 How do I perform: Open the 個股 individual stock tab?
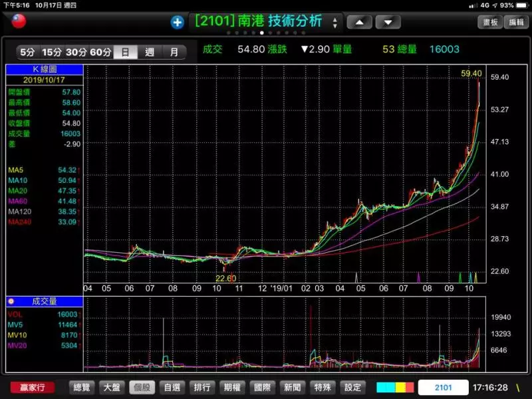coord(142,387)
